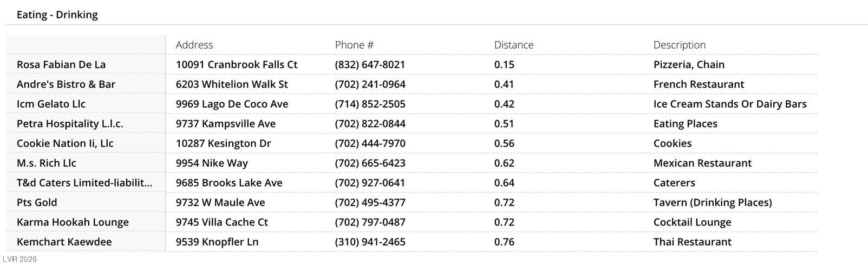Open Andre's Bistro & Bar entry
Screen dimensions: 868x265
[x=66, y=84]
